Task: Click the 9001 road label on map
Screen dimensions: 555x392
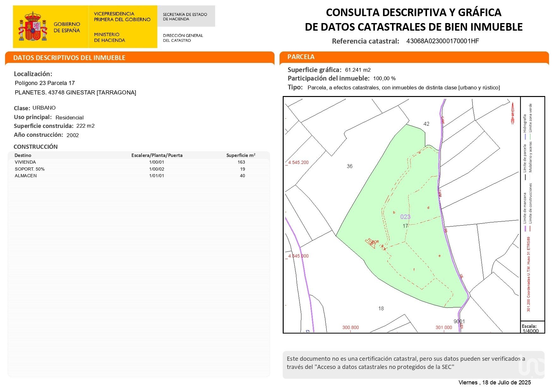Action: [459, 321]
